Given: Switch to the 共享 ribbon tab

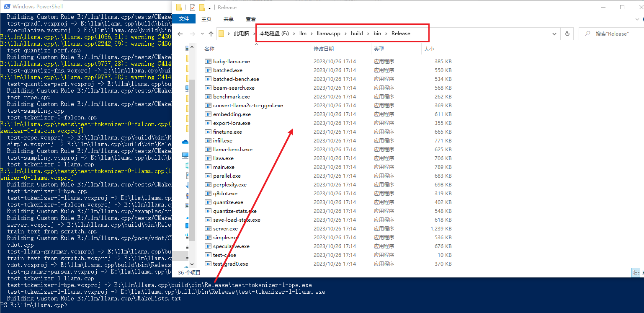Looking at the screenshot, I should (229, 19).
